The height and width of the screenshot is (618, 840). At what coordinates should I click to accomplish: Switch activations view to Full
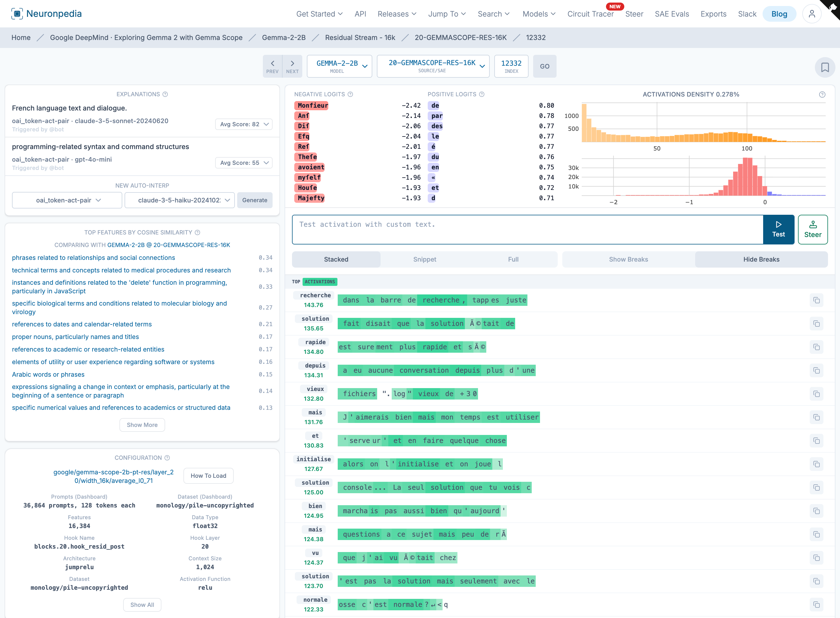[513, 259]
